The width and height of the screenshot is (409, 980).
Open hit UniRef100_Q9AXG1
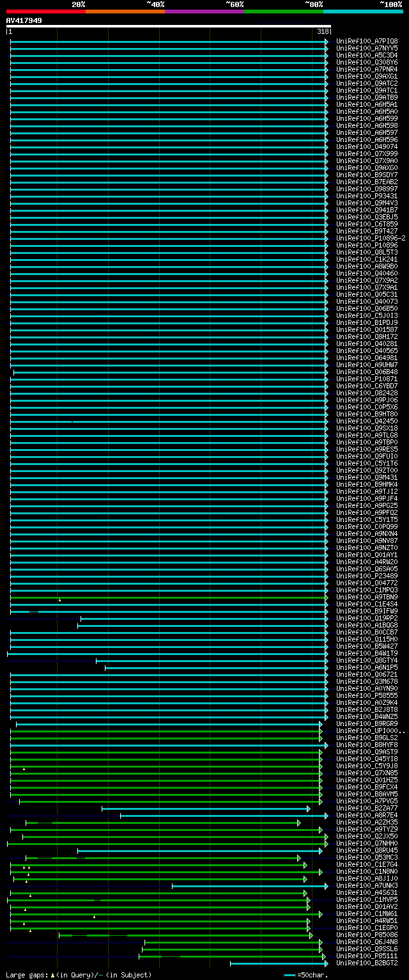[x=367, y=76]
